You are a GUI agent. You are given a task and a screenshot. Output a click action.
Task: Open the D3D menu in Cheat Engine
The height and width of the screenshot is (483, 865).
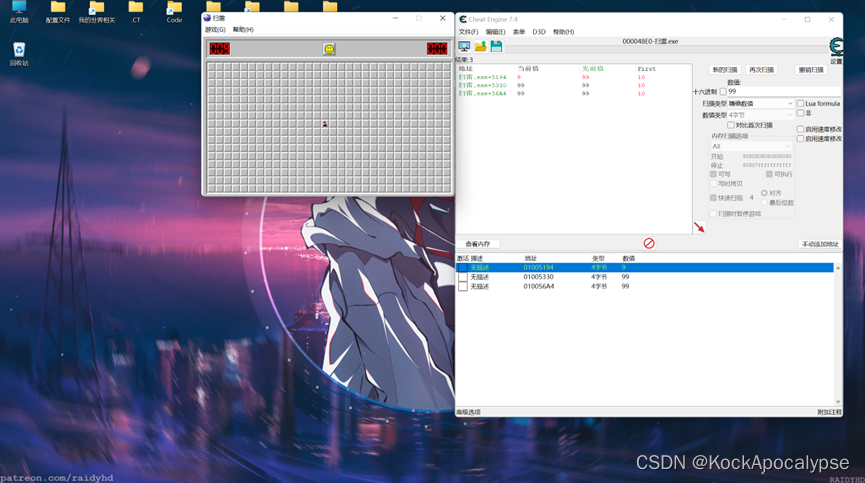(x=538, y=32)
